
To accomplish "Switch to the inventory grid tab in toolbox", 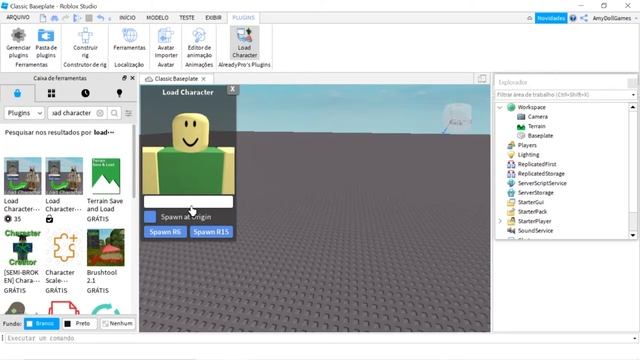I will pyautogui.click(x=51, y=93).
